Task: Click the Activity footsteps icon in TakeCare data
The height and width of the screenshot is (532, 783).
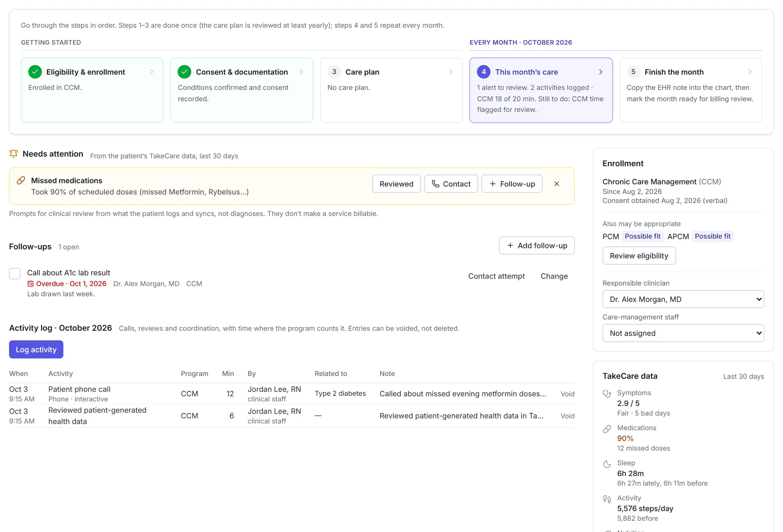Action: 607,499
